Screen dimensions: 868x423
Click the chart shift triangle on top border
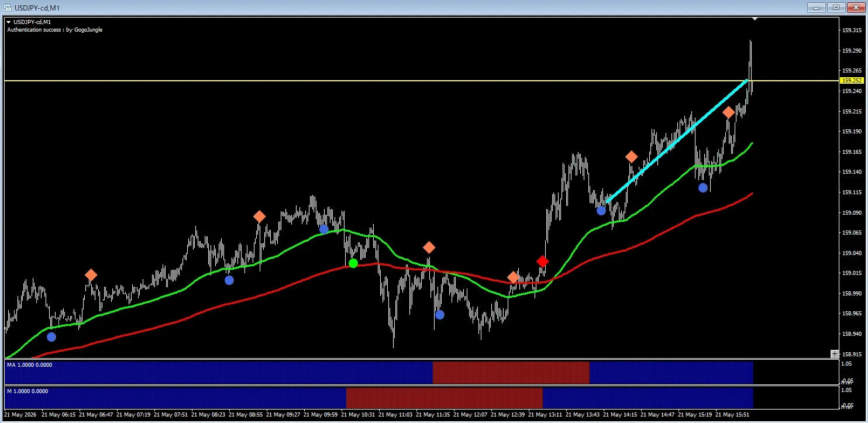pyautogui.click(x=755, y=19)
